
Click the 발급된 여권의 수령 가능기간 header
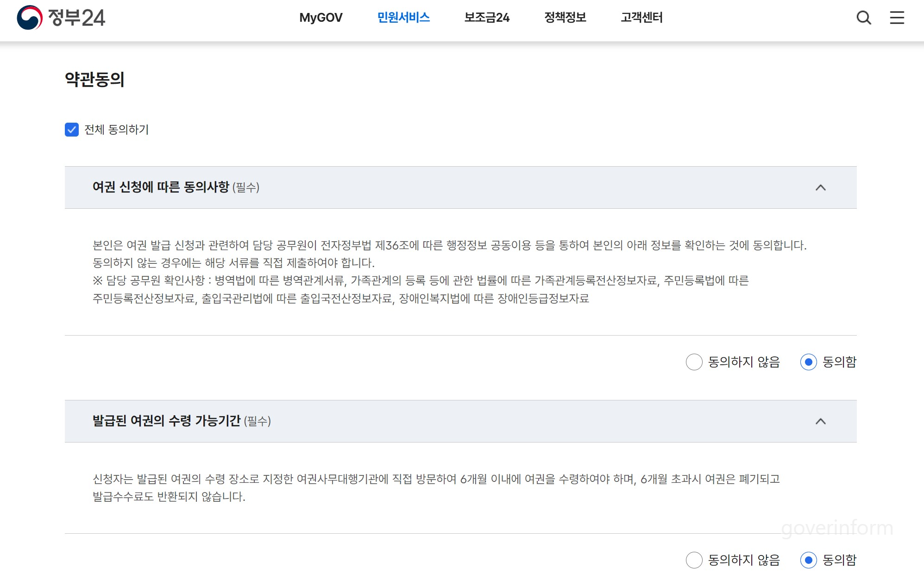tap(166, 421)
